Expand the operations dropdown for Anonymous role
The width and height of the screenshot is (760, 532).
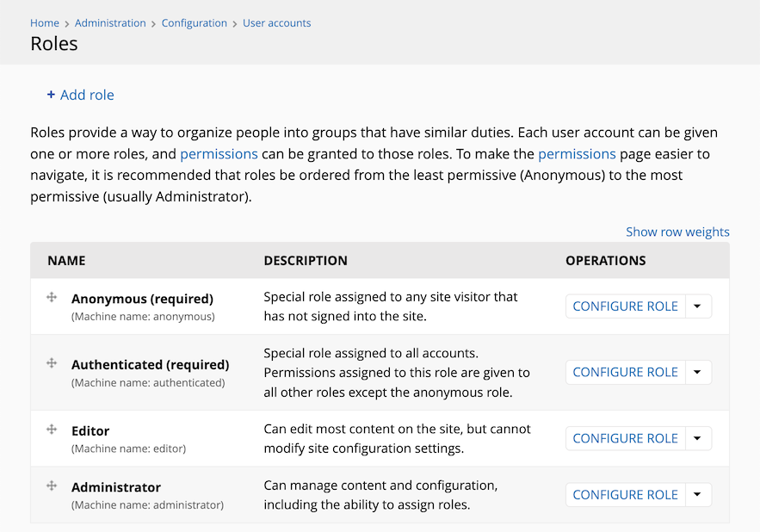(698, 306)
